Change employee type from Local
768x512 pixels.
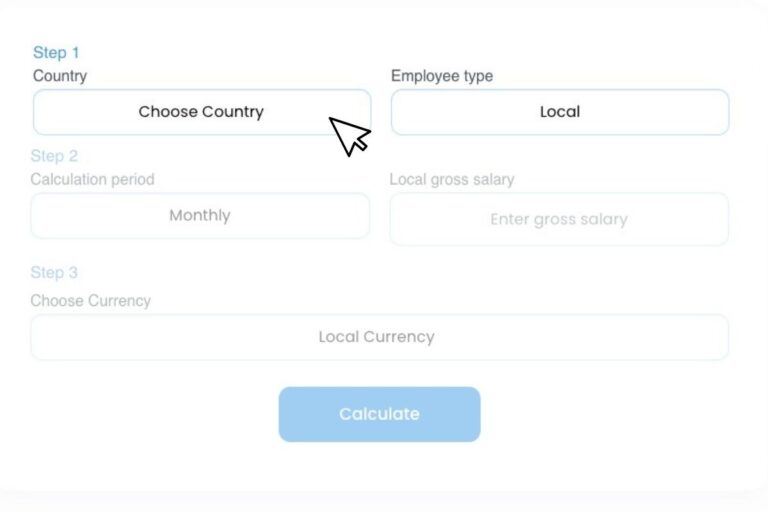(x=559, y=112)
